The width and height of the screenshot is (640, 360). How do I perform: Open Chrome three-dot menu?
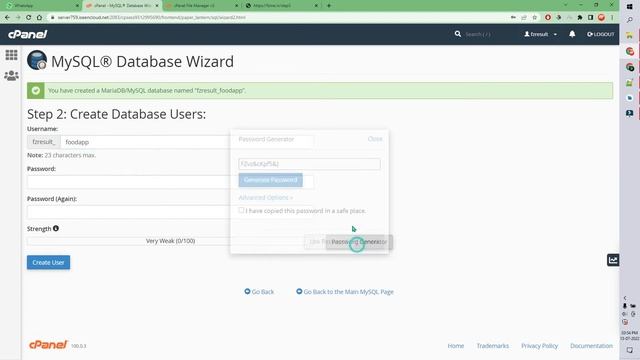click(612, 18)
